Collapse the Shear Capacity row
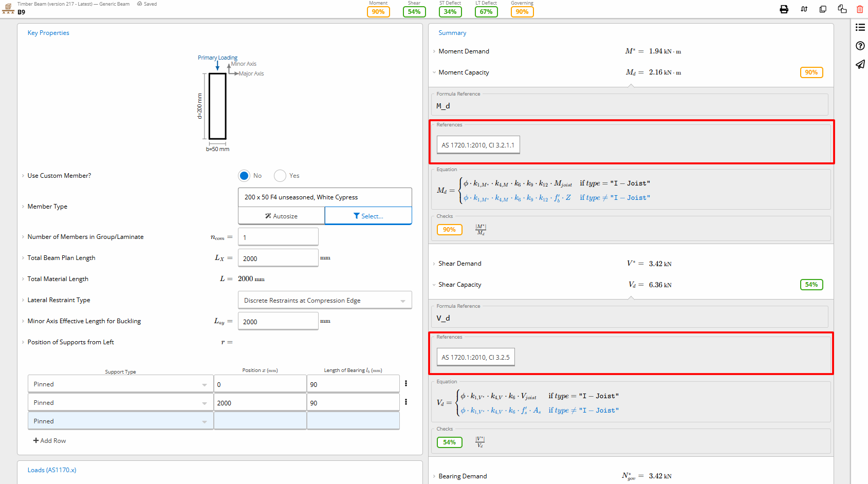This screenshot has height=484, width=868. coord(434,285)
